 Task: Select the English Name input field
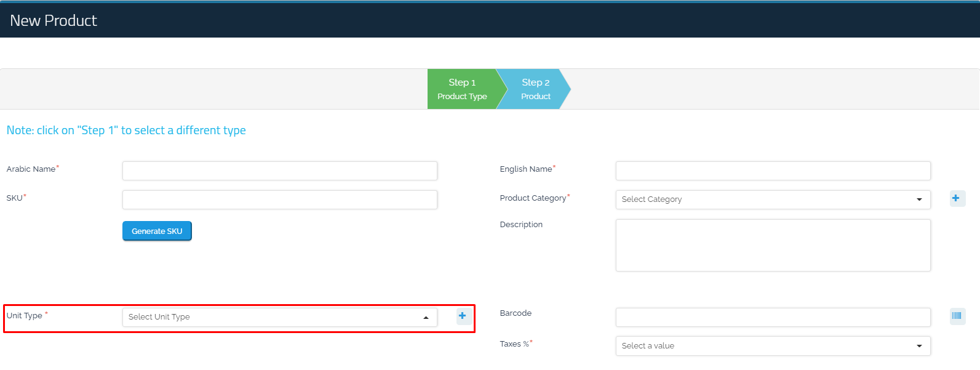[772, 171]
